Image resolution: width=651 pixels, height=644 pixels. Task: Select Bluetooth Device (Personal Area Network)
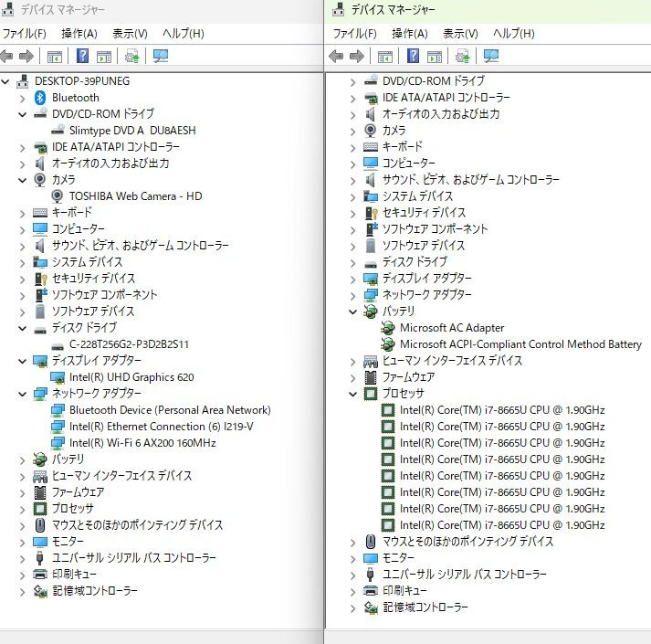[170, 410]
